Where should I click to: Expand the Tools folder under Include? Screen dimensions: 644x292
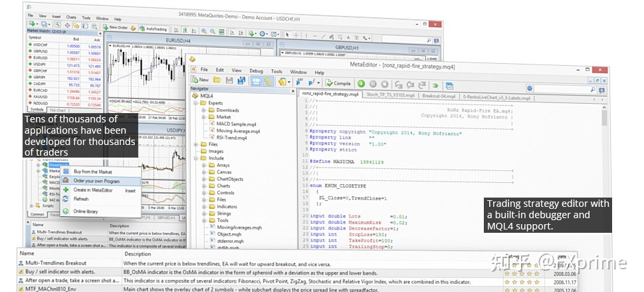click(203, 220)
